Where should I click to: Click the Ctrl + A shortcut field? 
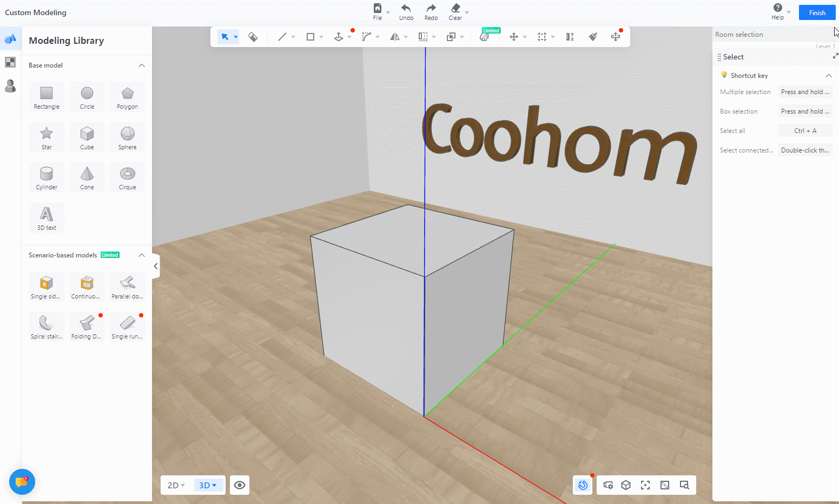(x=805, y=131)
